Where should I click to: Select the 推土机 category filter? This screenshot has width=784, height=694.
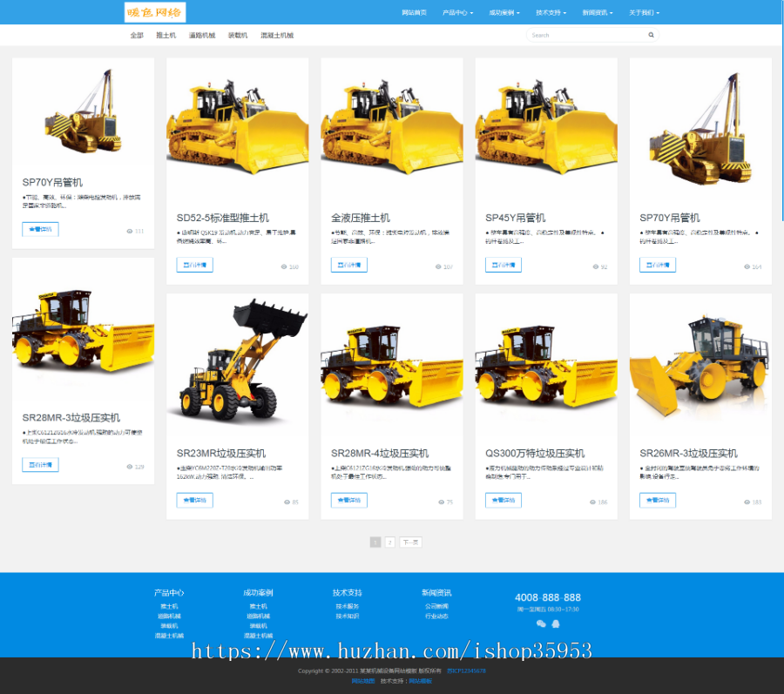166,36
